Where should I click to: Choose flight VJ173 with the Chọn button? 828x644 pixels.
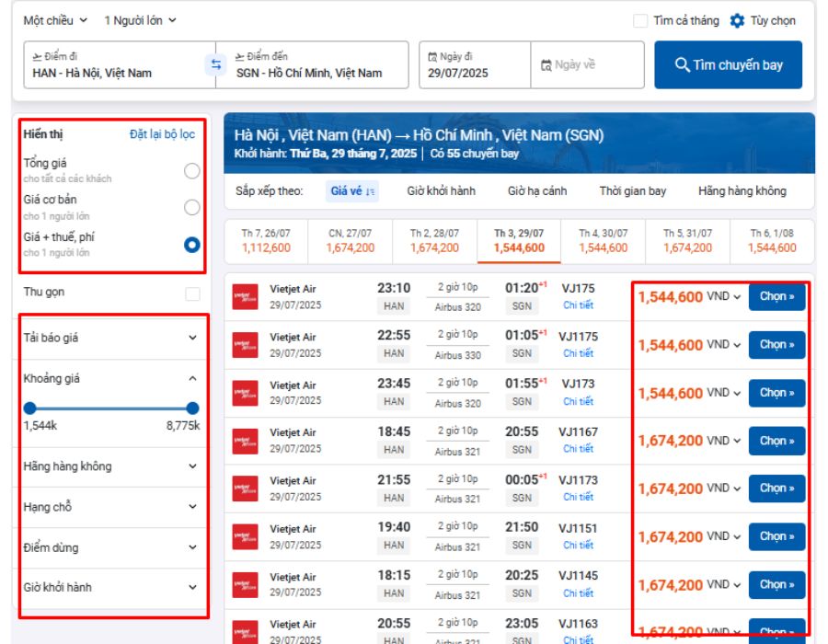point(776,393)
